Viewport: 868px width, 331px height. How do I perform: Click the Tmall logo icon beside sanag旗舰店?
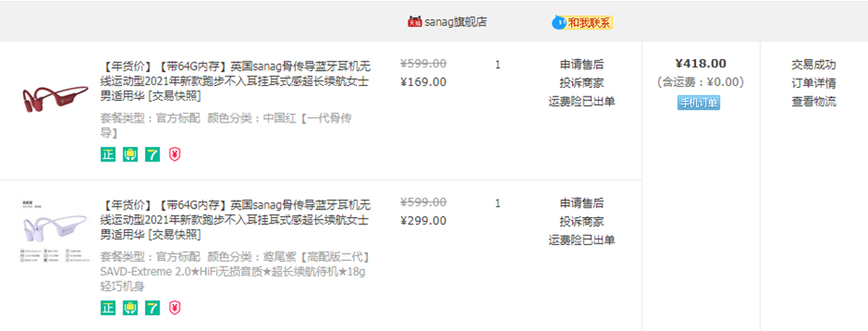pos(415,23)
